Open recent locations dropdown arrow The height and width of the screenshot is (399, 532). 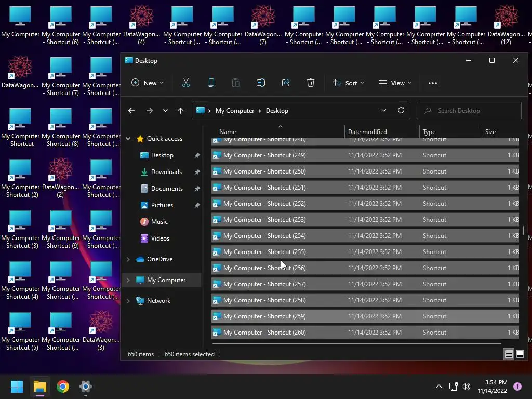point(165,111)
